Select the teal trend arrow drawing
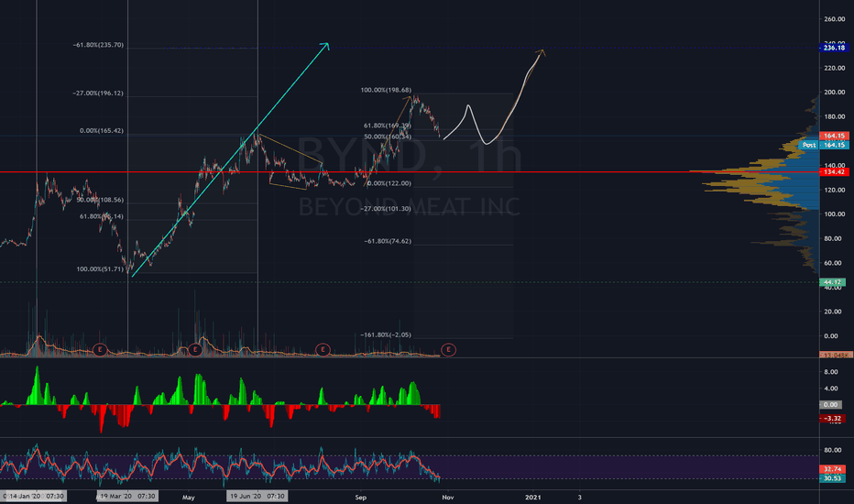The image size is (854, 504). 230,159
